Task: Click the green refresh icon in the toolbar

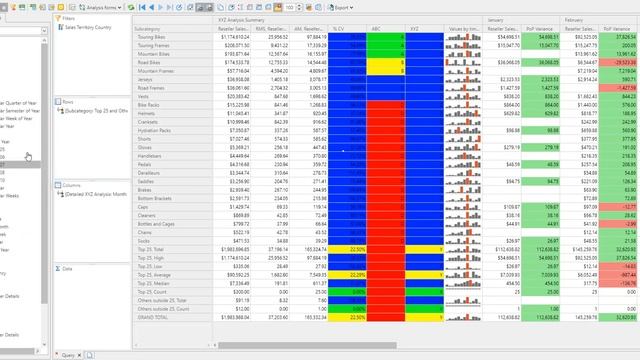Action: (x=131, y=7)
